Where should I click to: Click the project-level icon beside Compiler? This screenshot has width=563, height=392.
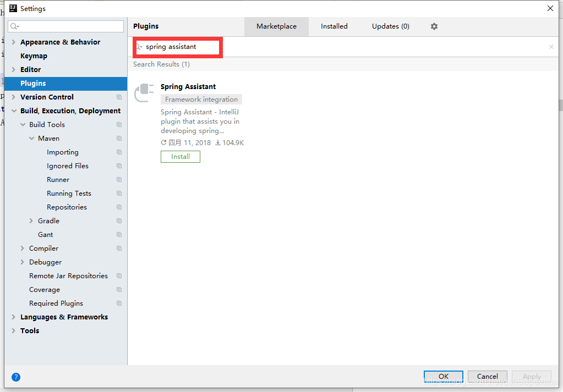119,248
